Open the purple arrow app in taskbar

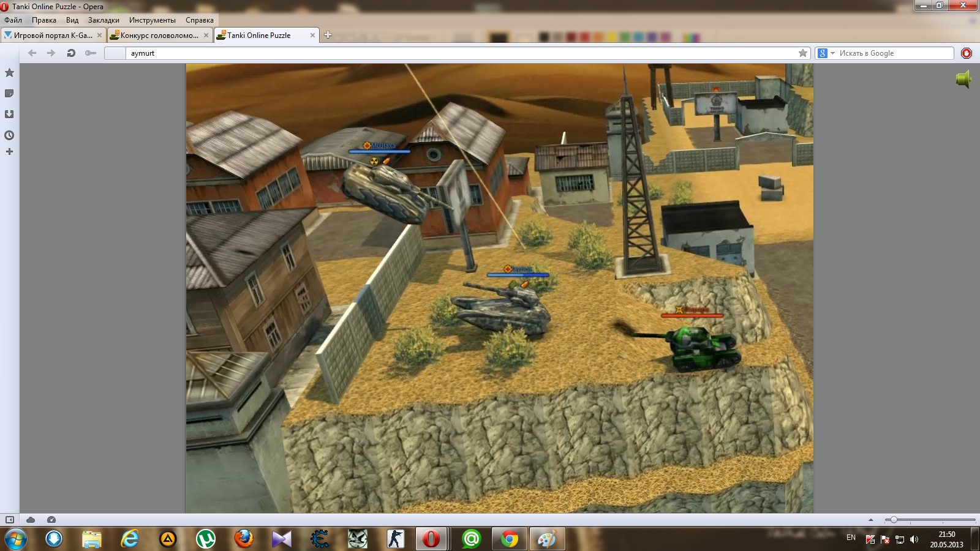[x=282, y=539]
